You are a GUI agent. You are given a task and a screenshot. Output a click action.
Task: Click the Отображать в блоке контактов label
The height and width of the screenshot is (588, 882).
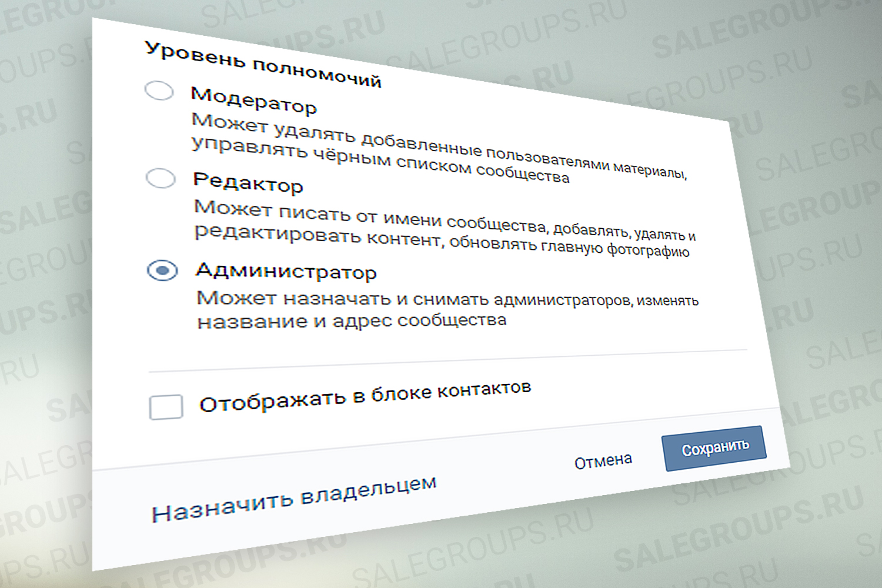coord(365,396)
